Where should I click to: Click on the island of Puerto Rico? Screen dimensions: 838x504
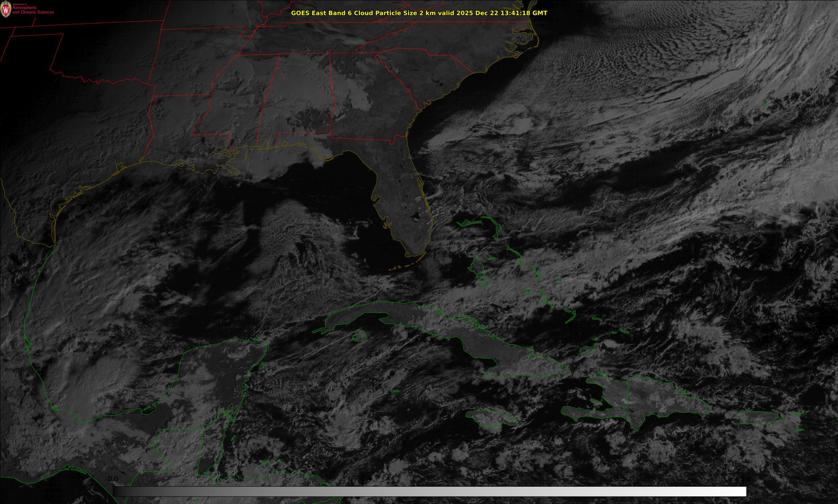point(758,417)
